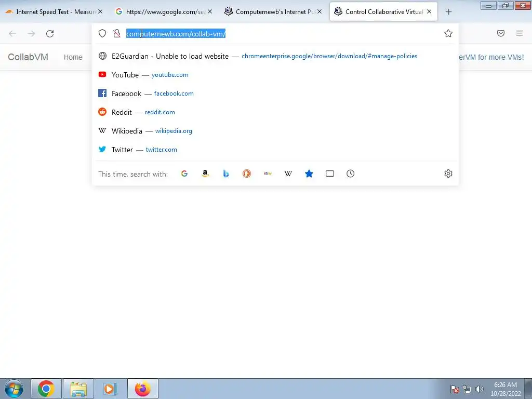This screenshot has width=532, height=399.
Task: Launch Chrome from the taskbar
Action: [x=46, y=389]
